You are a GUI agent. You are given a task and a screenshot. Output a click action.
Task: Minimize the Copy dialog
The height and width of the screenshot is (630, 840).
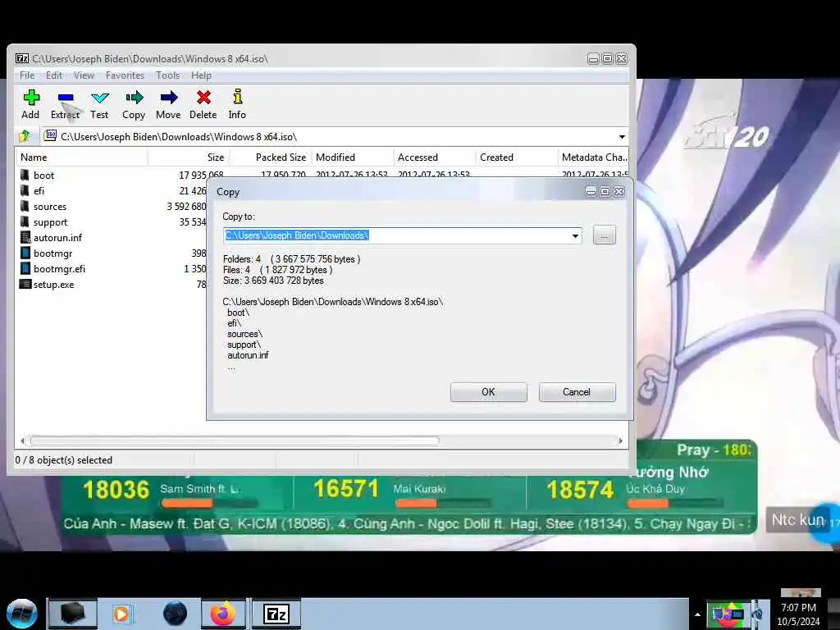pos(591,192)
